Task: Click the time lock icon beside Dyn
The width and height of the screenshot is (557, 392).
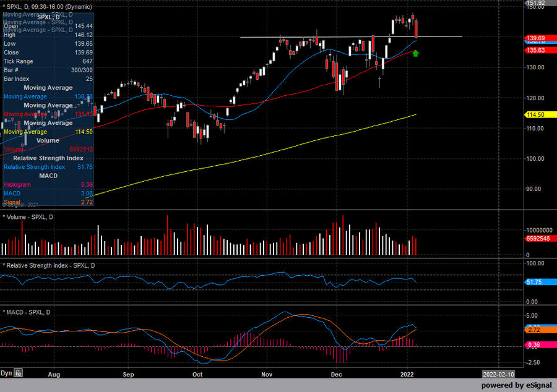Action: pos(18,373)
